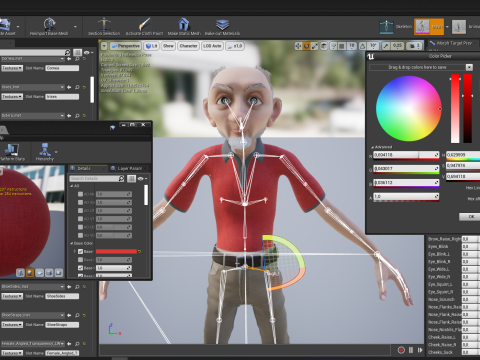Viewport: 480px width, 360px height.
Task: Switch to the Layer Params tab
Action: pyautogui.click(x=126, y=168)
